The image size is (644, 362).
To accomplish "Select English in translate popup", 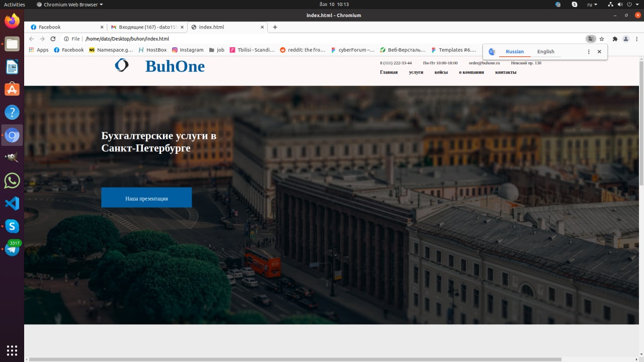I will pyautogui.click(x=545, y=51).
